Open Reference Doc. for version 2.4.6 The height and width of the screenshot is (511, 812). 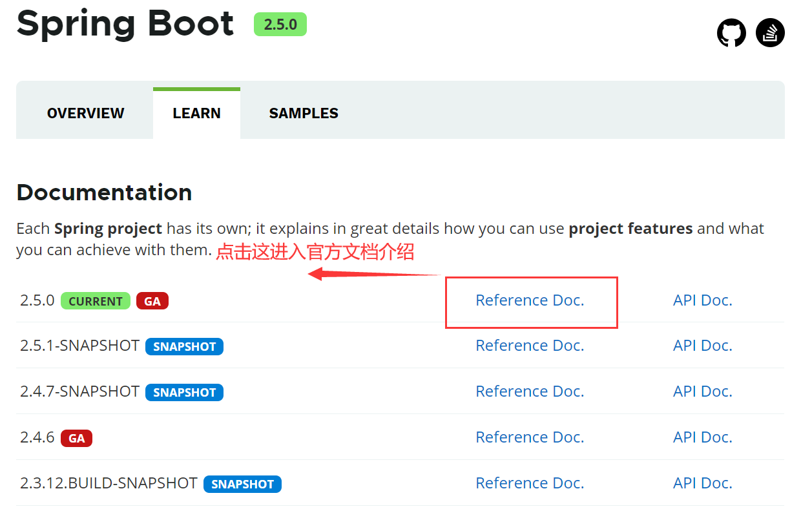point(530,437)
